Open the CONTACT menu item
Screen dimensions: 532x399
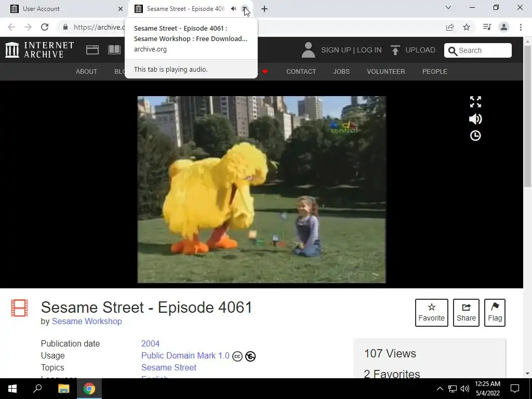pos(301,72)
